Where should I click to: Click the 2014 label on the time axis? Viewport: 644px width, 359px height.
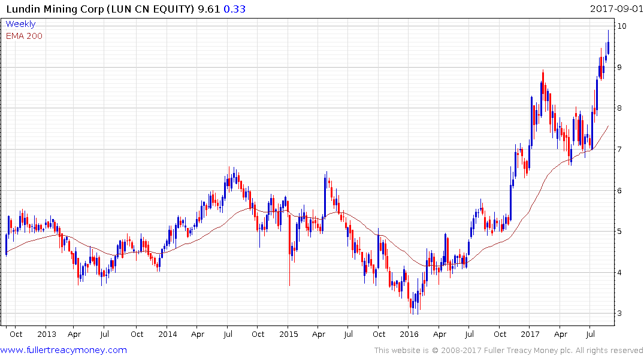point(167,334)
